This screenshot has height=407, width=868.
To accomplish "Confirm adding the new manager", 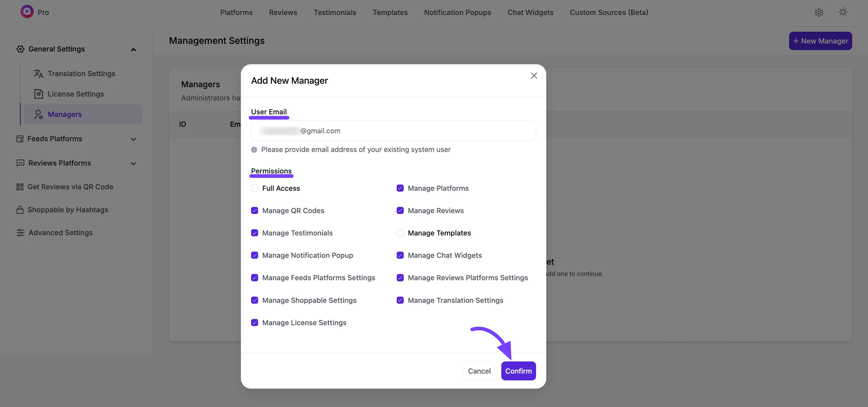I will (518, 370).
